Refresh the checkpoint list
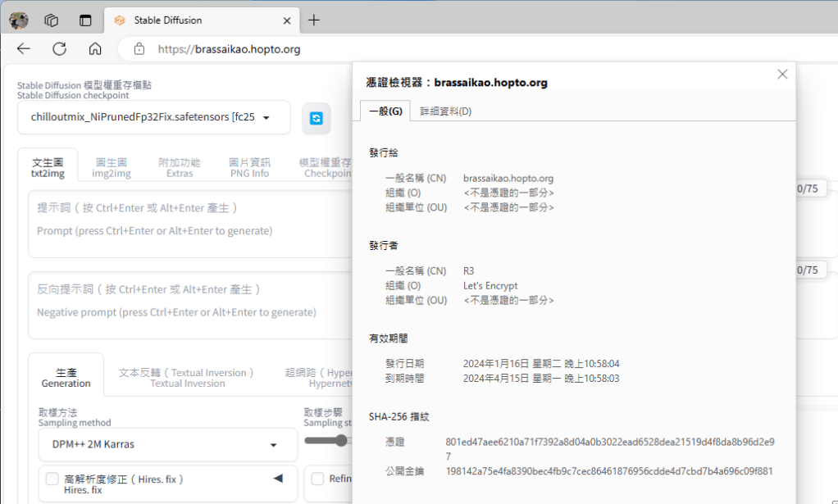Image resolution: width=838 pixels, height=504 pixels. 316,118
